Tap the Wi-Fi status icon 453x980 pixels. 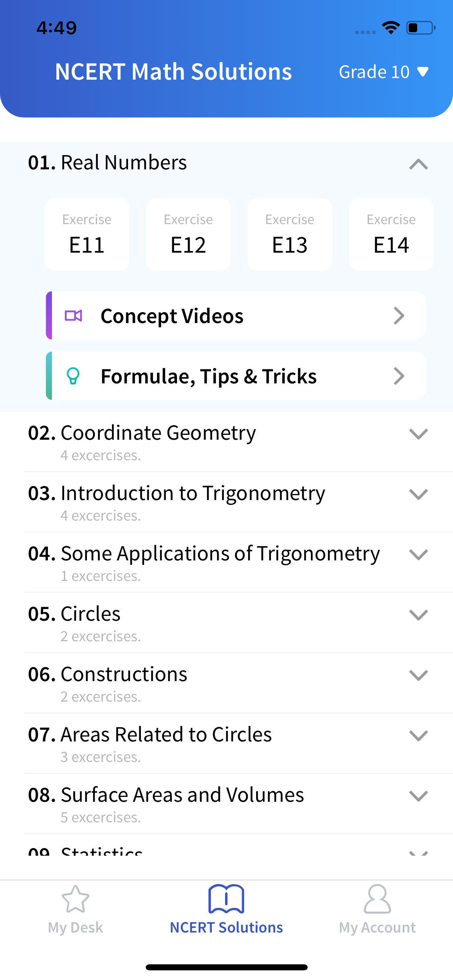[391, 28]
